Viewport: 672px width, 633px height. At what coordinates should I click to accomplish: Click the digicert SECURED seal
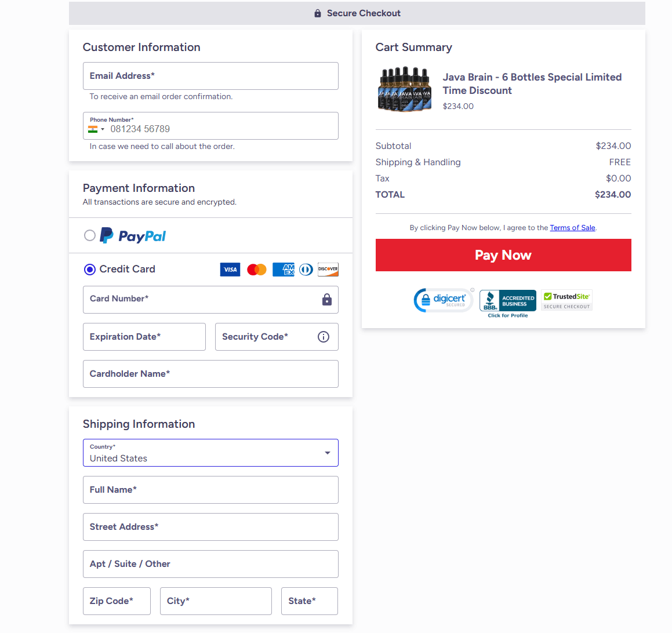coord(443,300)
